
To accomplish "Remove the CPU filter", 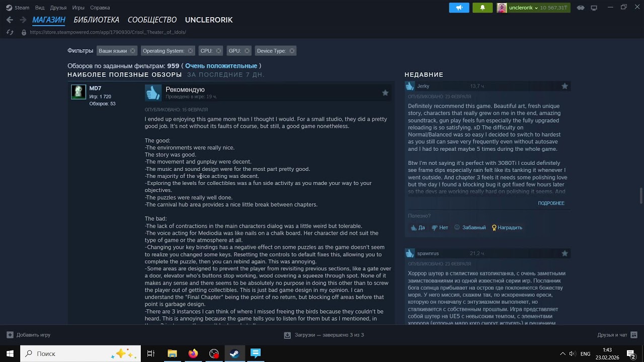I will 218,51.
